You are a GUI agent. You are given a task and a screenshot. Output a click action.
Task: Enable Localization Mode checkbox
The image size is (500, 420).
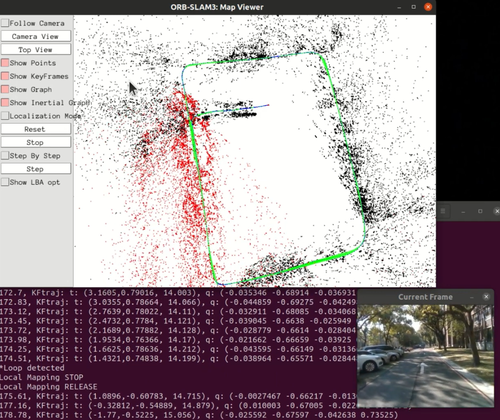click(x=5, y=116)
